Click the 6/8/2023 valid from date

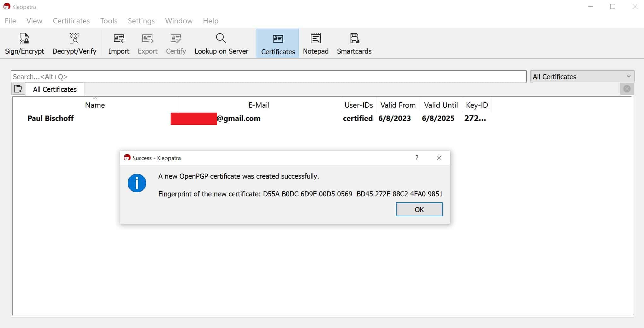coord(394,118)
